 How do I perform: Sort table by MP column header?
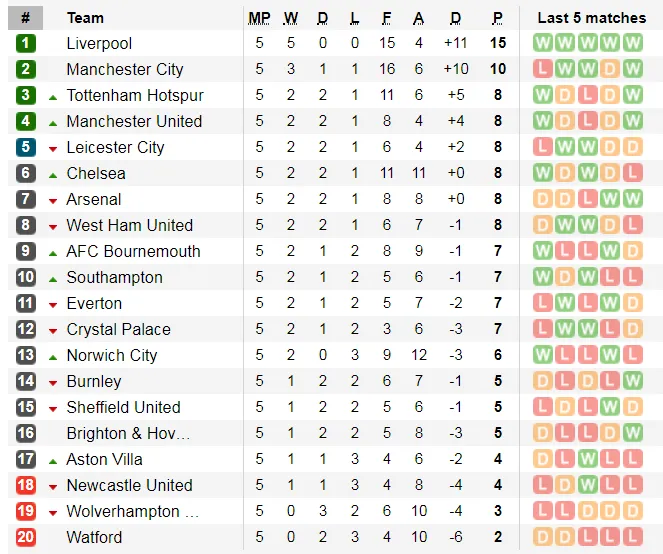(x=259, y=18)
